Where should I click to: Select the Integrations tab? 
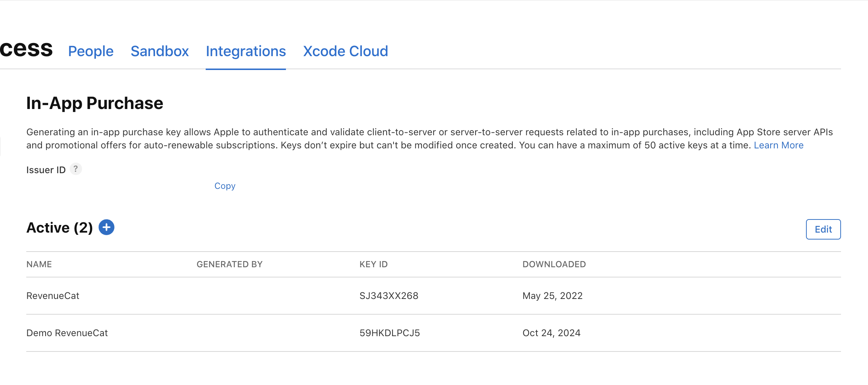(x=245, y=51)
